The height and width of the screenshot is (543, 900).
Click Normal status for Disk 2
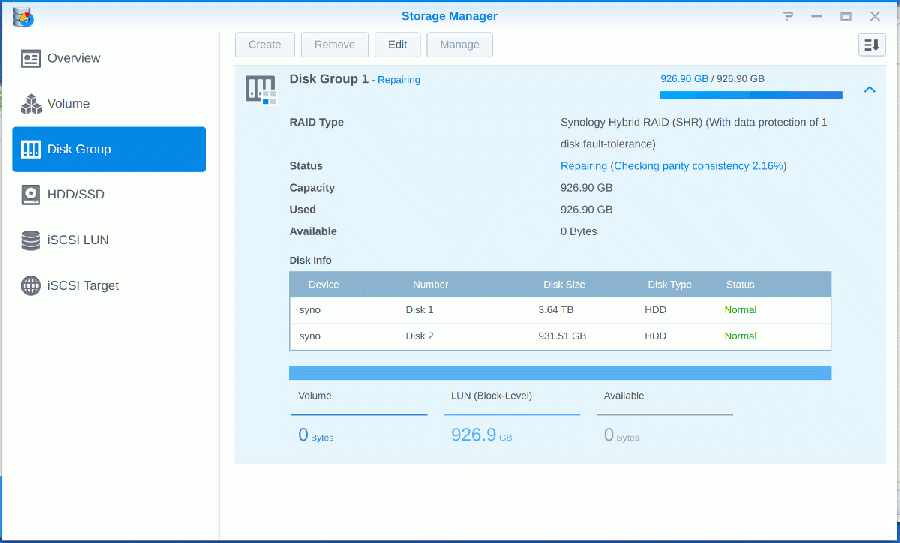pyautogui.click(x=740, y=336)
